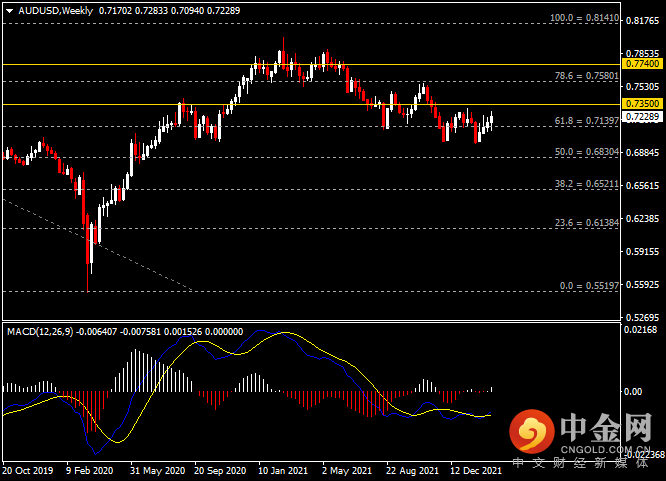Select the 0.0 = 0.55197 Fibonacci level
This screenshot has width=666, height=481.
click(589, 286)
